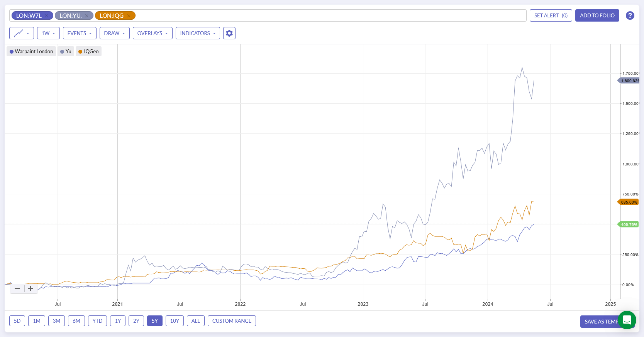Remove the LON:IQG ticker tag
This screenshot has height=337, width=644.
tap(129, 16)
